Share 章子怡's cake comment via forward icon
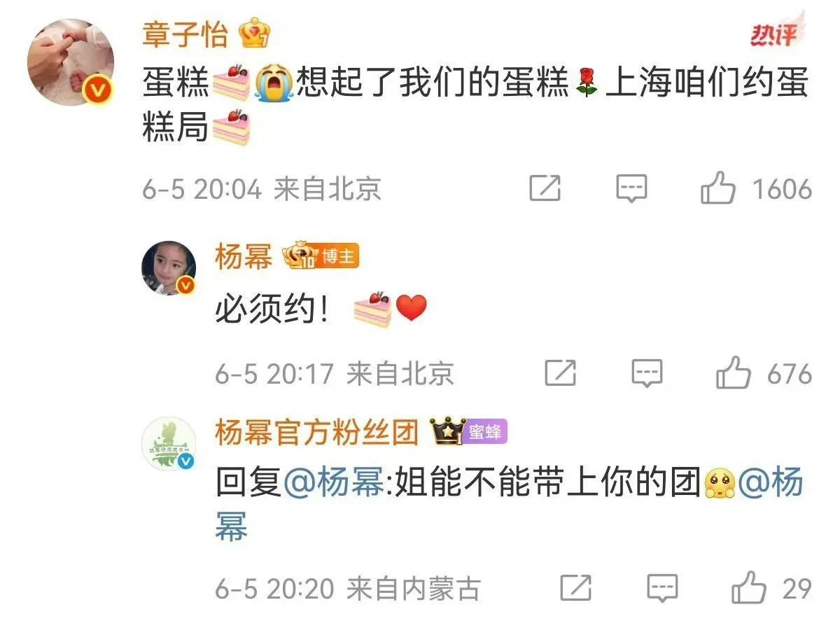This screenshot has height=628, width=840. (x=545, y=188)
